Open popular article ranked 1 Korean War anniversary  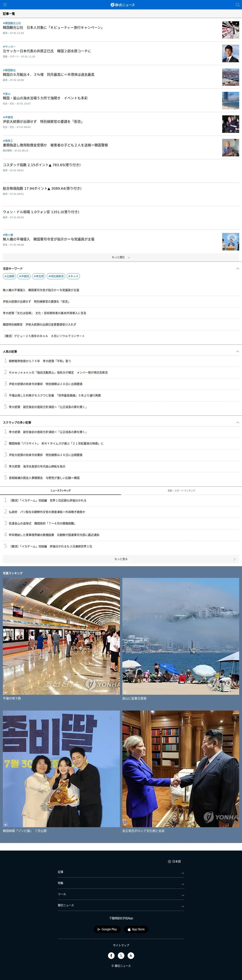click(40, 361)
